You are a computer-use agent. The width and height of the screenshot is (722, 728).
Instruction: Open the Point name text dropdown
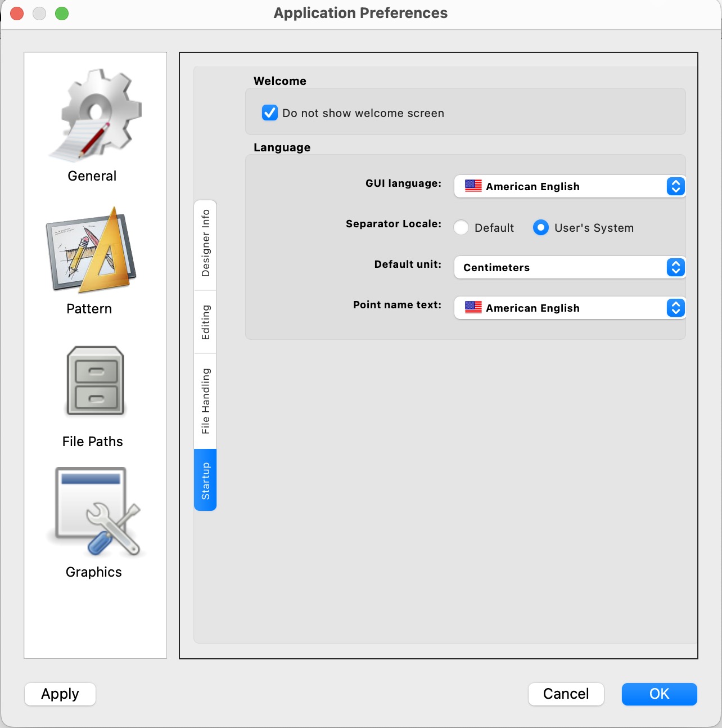point(569,308)
